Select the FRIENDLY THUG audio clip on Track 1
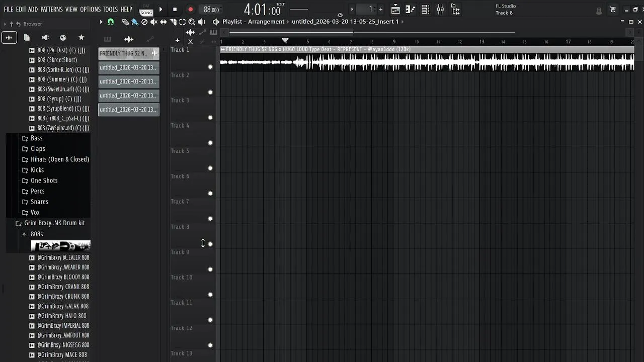This screenshot has height=362, width=644. pyautogui.click(x=427, y=59)
